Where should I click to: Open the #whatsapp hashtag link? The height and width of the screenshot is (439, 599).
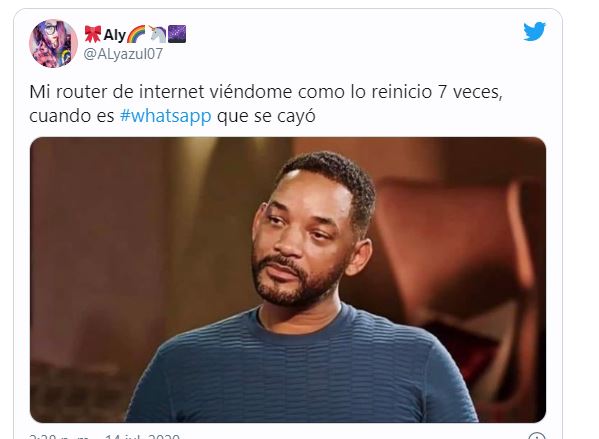click(x=165, y=116)
